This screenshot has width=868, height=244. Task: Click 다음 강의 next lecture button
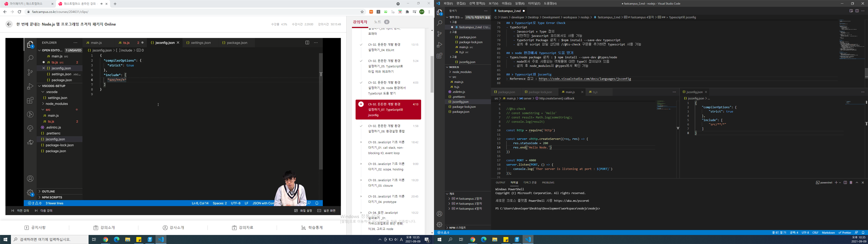[x=44, y=211]
